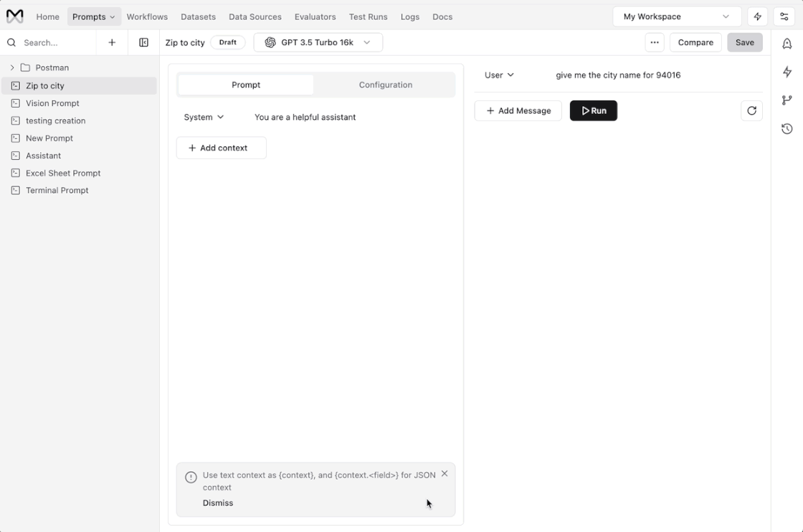Click the Add context button

tap(222, 148)
